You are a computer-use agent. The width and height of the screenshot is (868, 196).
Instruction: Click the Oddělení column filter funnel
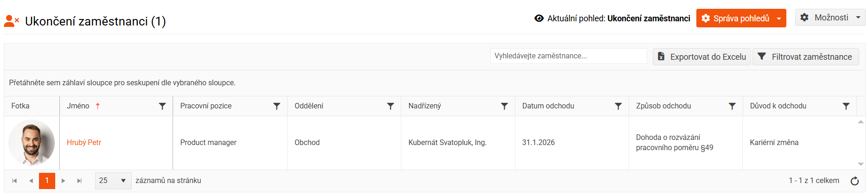pyautogui.click(x=391, y=106)
